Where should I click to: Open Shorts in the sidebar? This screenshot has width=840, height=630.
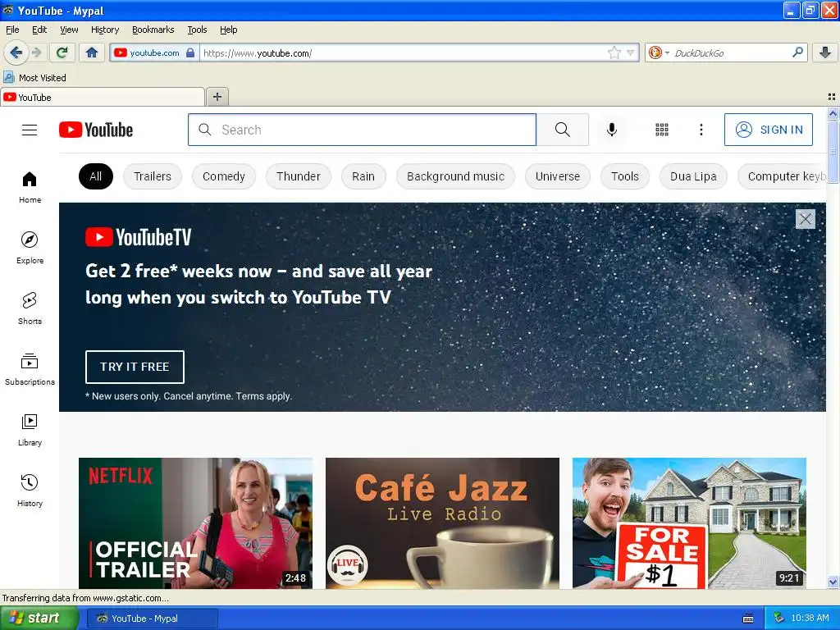click(30, 308)
